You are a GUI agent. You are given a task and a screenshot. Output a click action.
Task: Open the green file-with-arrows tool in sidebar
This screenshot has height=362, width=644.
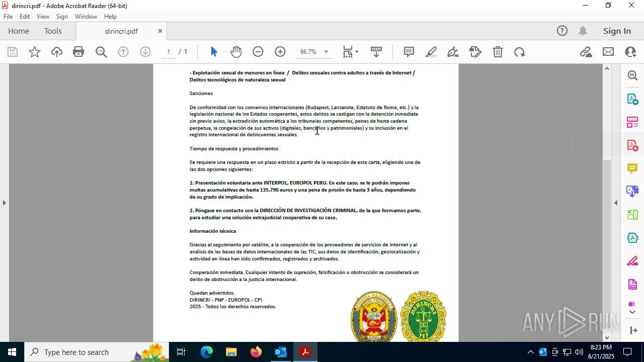[632, 238]
